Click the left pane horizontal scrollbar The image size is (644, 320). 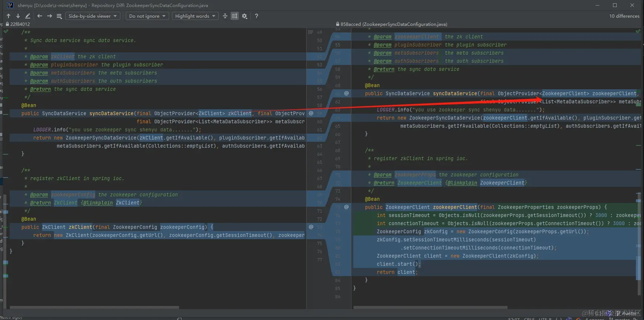click(94, 307)
